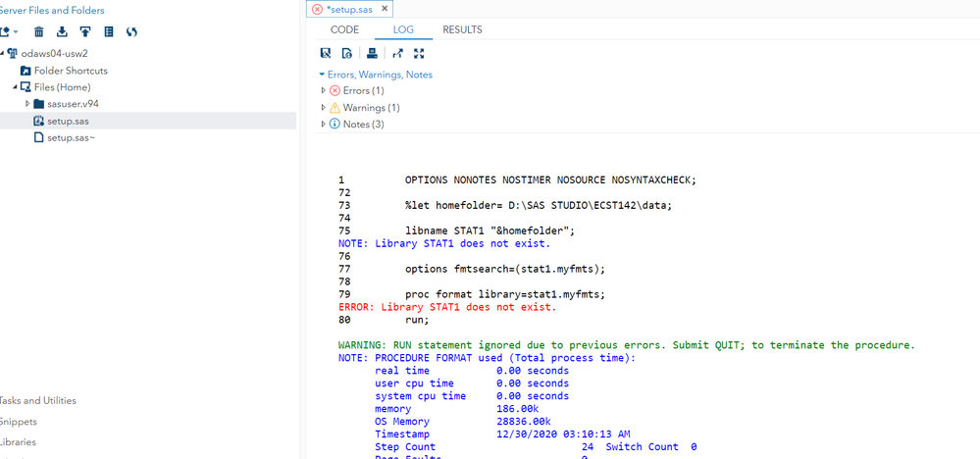980x459 pixels.
Task: Refresh the server files list
Action: point(131,31)
